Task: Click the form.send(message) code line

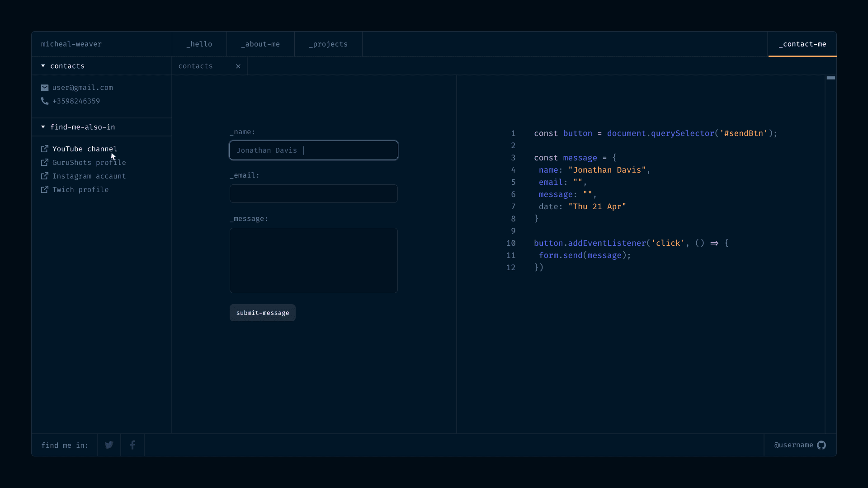Action: pos(585,255)
